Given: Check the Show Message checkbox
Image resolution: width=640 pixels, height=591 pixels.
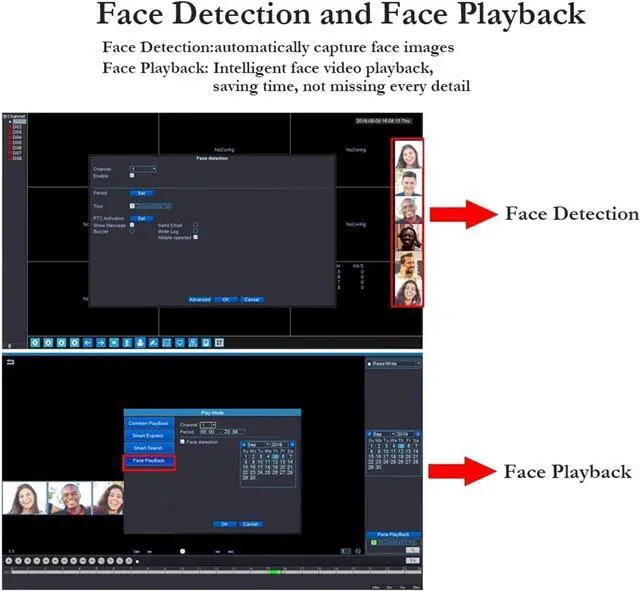Looking at the screenshot, I should pos(133,225).
